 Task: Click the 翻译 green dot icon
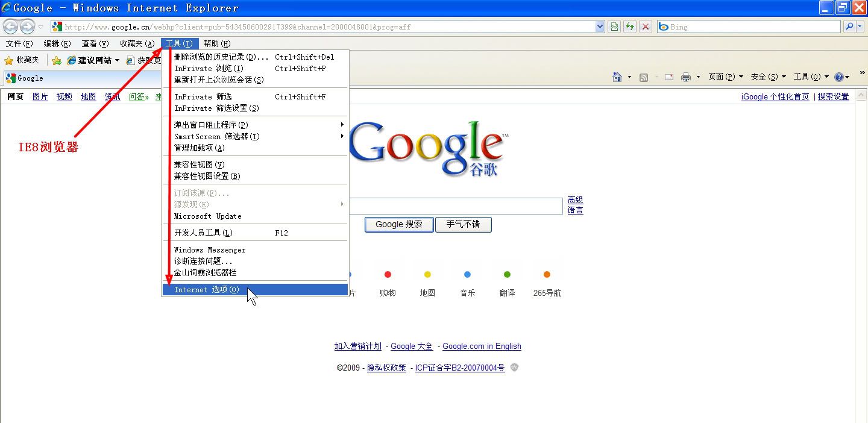(507, 275)
